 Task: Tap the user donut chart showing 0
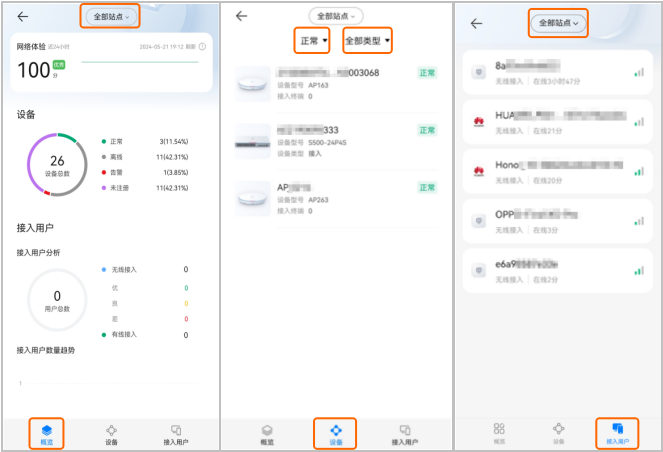coord(57,300)
